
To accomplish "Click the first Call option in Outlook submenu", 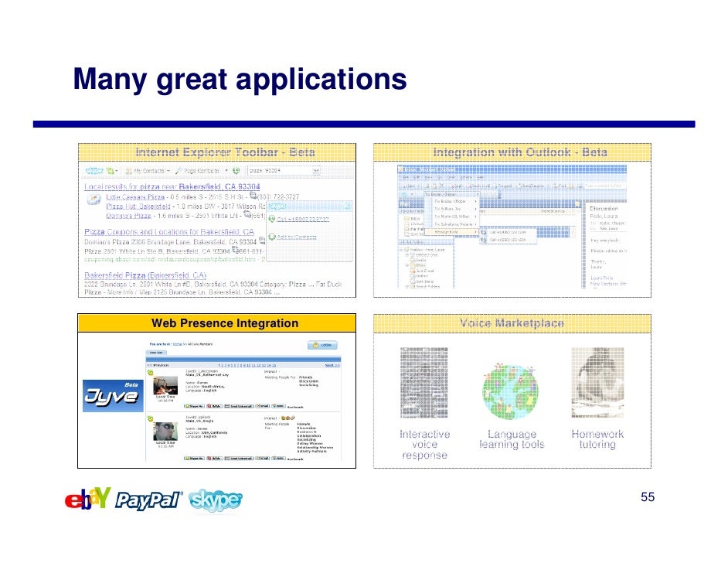I will pos(509,232).
